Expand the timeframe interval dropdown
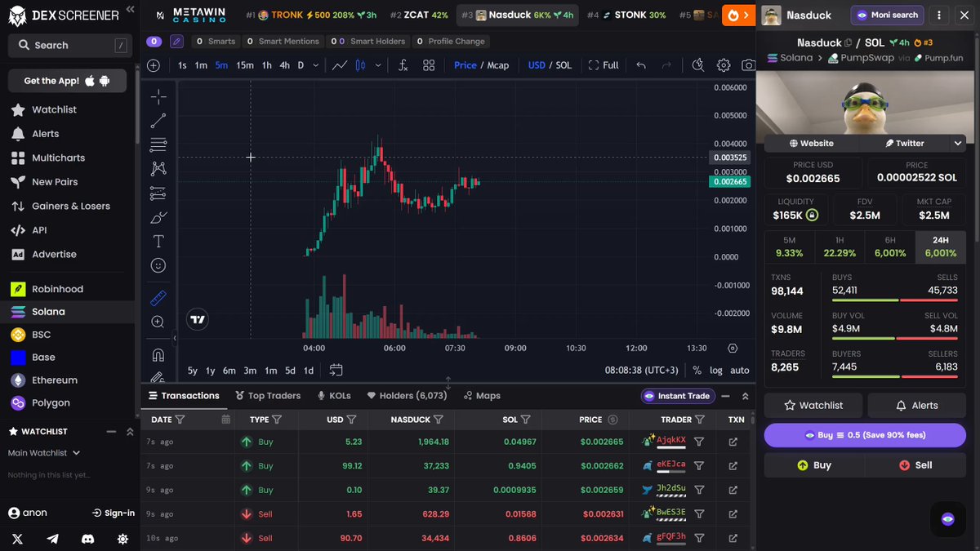Viewport: 980px width, 551px height. pos(315,65)
